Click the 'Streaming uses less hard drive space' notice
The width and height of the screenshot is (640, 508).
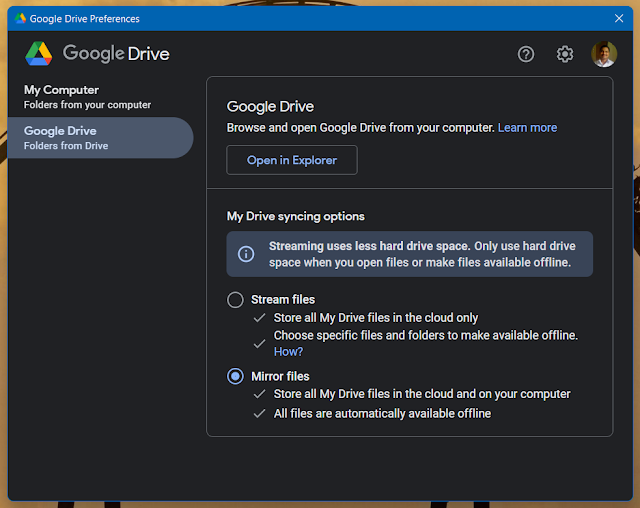[x=410, y=254]
